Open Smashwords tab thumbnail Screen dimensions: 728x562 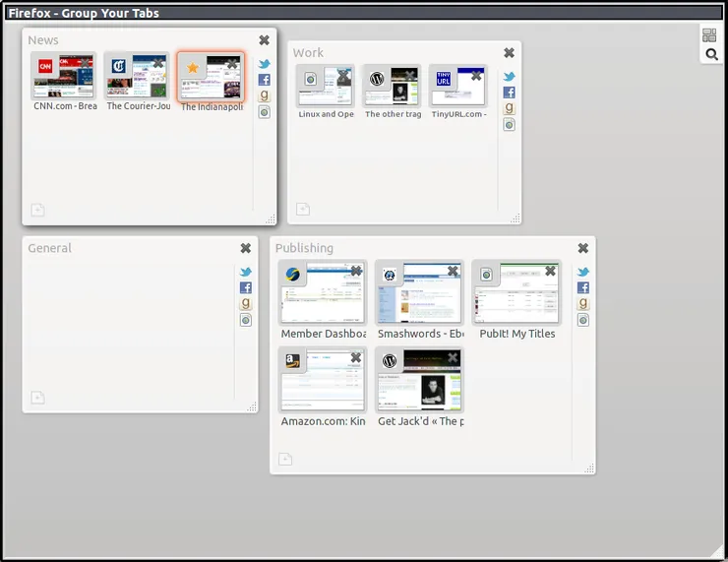(419, 292)
